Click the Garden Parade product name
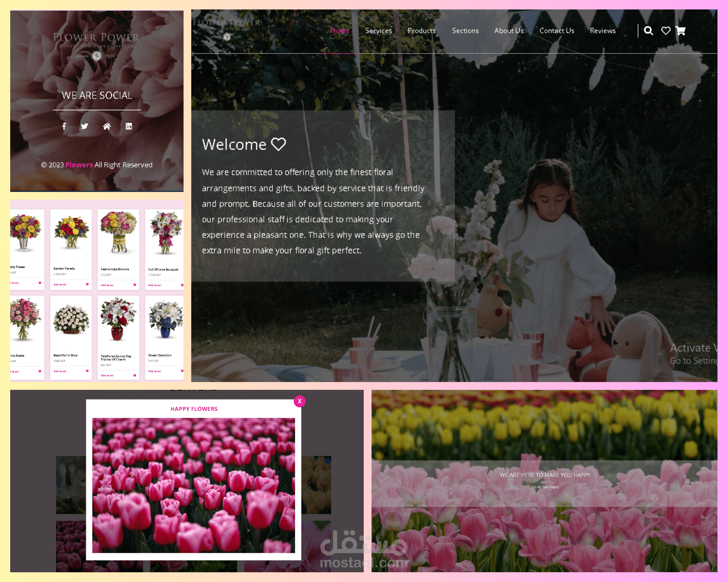 coord(64,268)
